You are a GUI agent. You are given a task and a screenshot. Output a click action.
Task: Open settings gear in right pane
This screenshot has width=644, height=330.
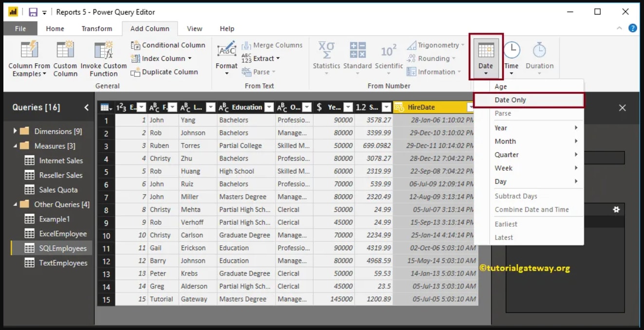616,209
